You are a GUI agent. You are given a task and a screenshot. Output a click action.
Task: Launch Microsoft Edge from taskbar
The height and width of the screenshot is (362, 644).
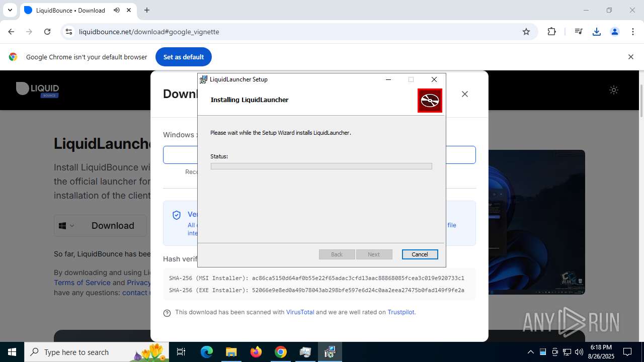[x=207, y=352]
